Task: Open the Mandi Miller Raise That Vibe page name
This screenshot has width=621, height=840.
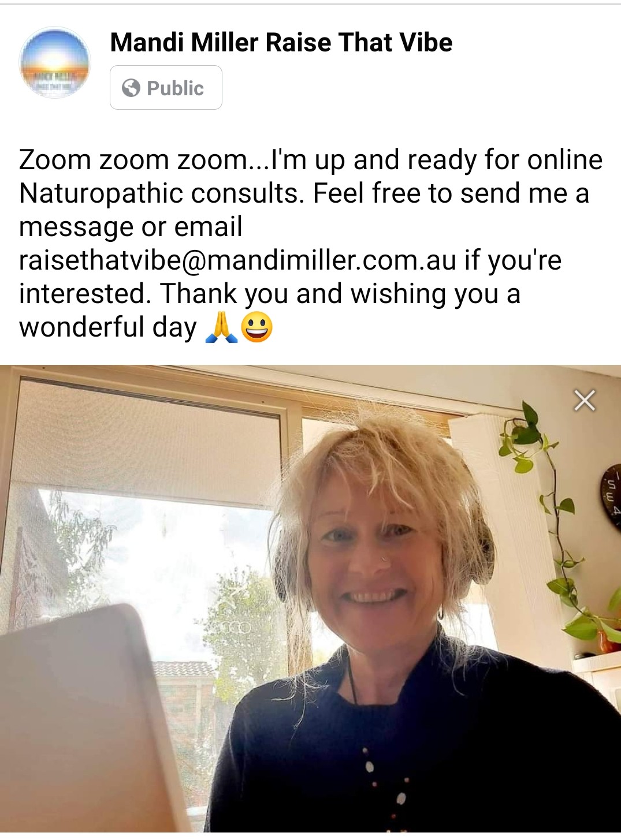Action: pos(281,42)
